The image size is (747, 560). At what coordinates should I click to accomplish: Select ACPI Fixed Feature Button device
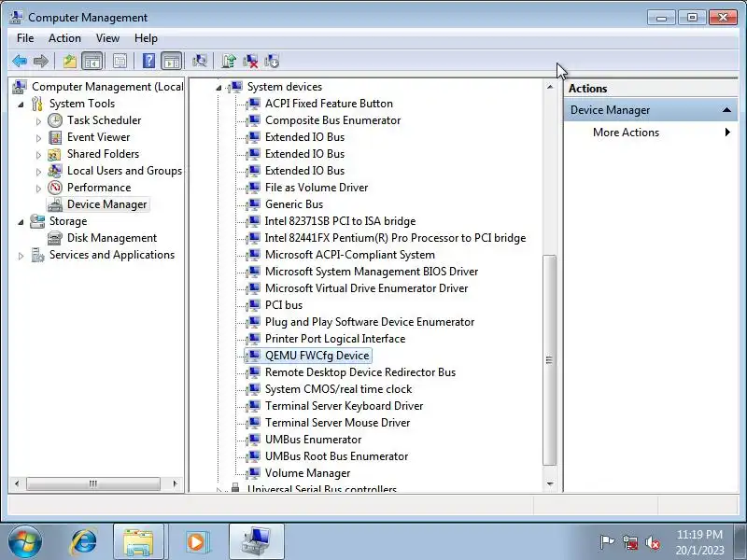tap(329, 104)
